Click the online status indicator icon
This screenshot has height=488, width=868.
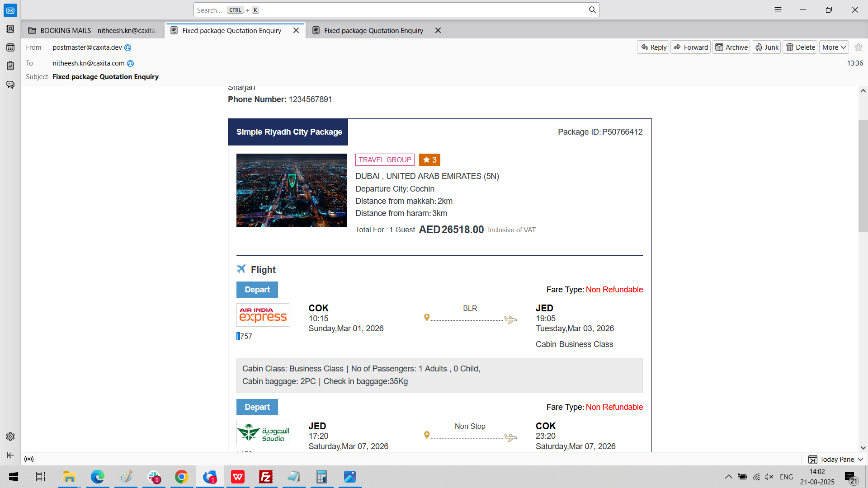pos(29,459)
